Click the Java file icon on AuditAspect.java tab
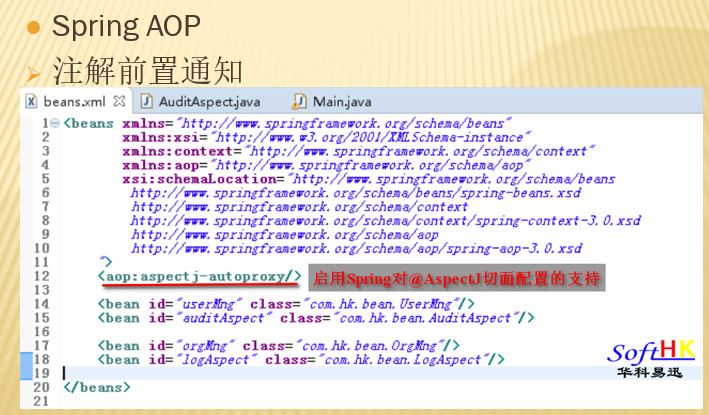 (147, 101)
